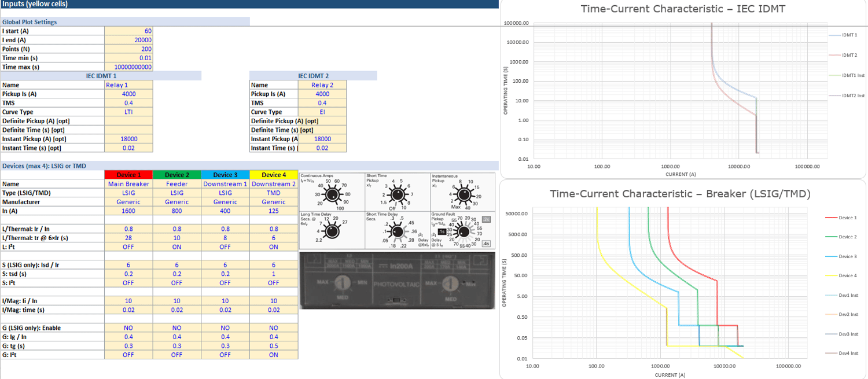Screen dimensions: 868x379
Task: Click the 'Inputs (yellow cells)' header bar
Action: (x=249, y=4)
